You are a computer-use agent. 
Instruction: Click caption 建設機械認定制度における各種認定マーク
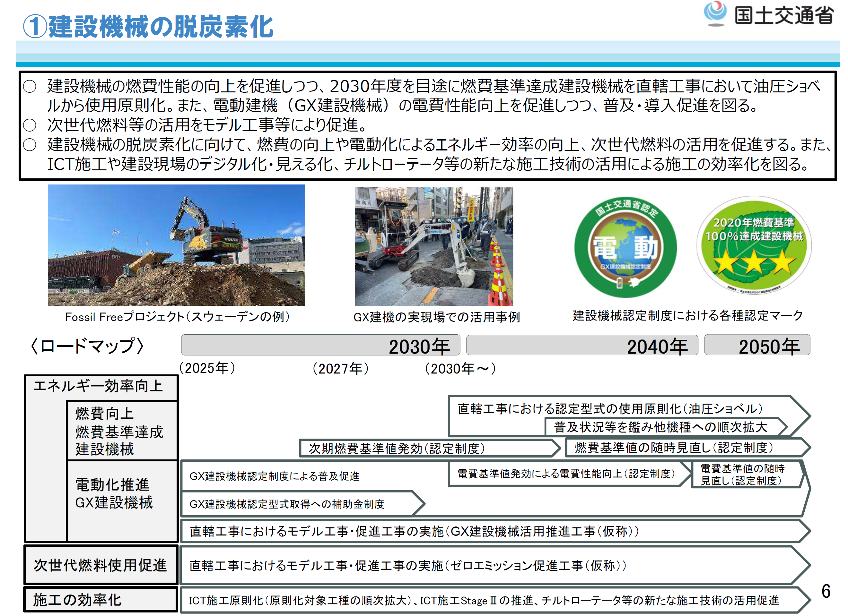(x=687, y=316)
